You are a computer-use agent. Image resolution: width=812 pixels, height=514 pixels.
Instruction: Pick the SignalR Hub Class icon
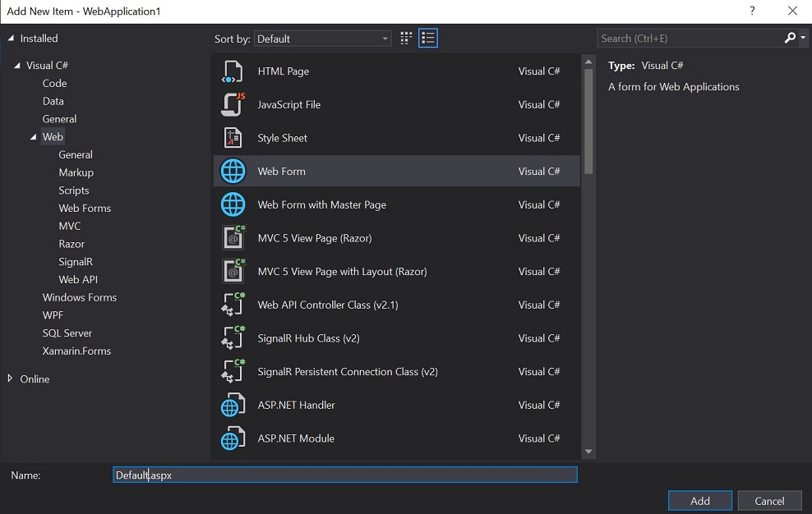(x=233, y=338)
